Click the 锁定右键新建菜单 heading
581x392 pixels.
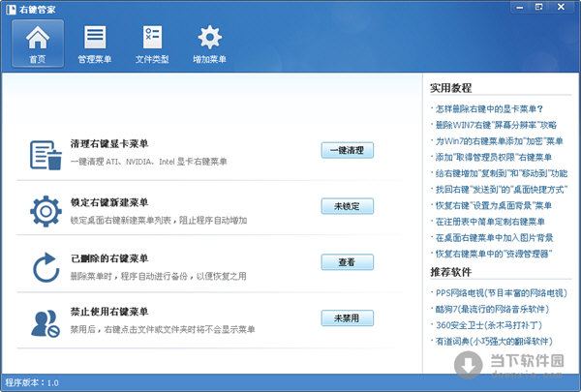[x=109, y=202]
